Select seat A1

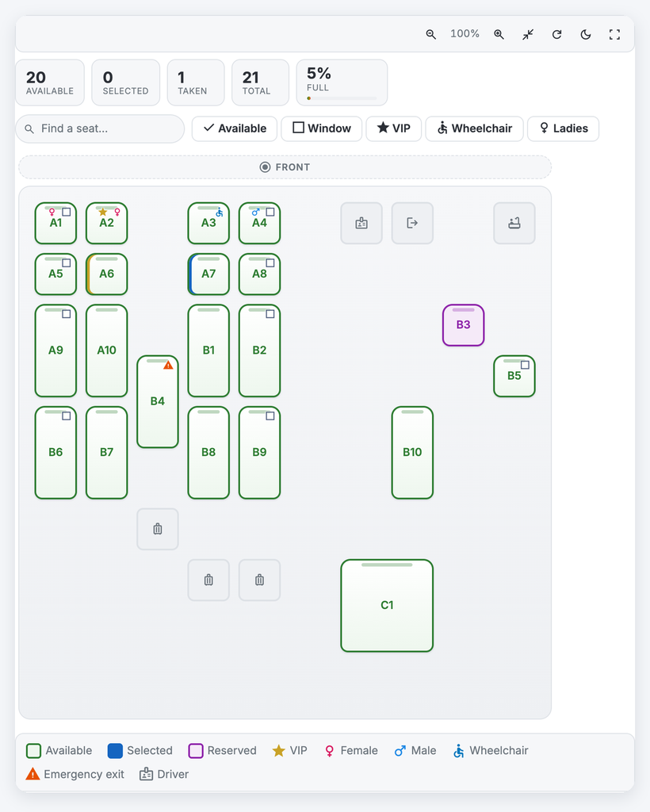56,223
